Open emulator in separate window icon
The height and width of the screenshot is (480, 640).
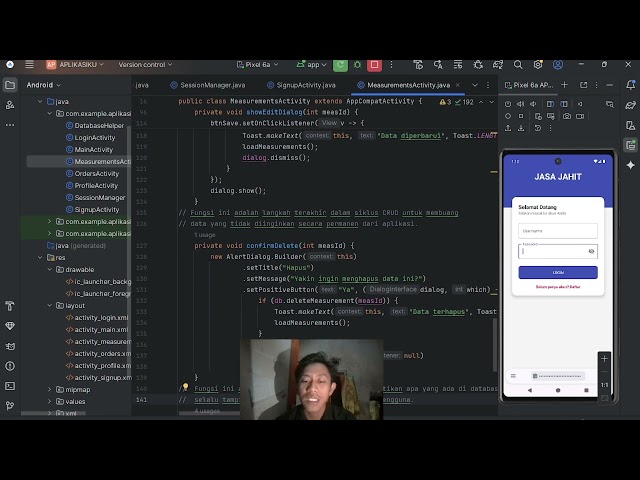point(584,85)
